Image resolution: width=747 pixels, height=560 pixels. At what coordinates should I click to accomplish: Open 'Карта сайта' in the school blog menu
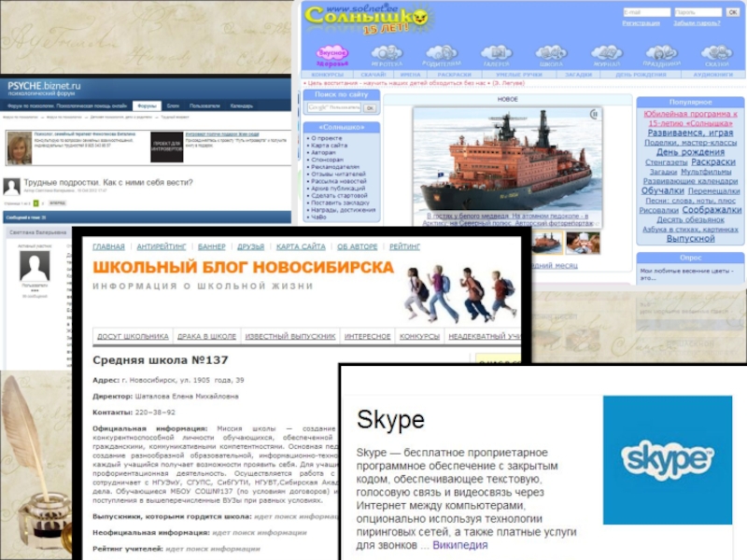pos(301,246)
